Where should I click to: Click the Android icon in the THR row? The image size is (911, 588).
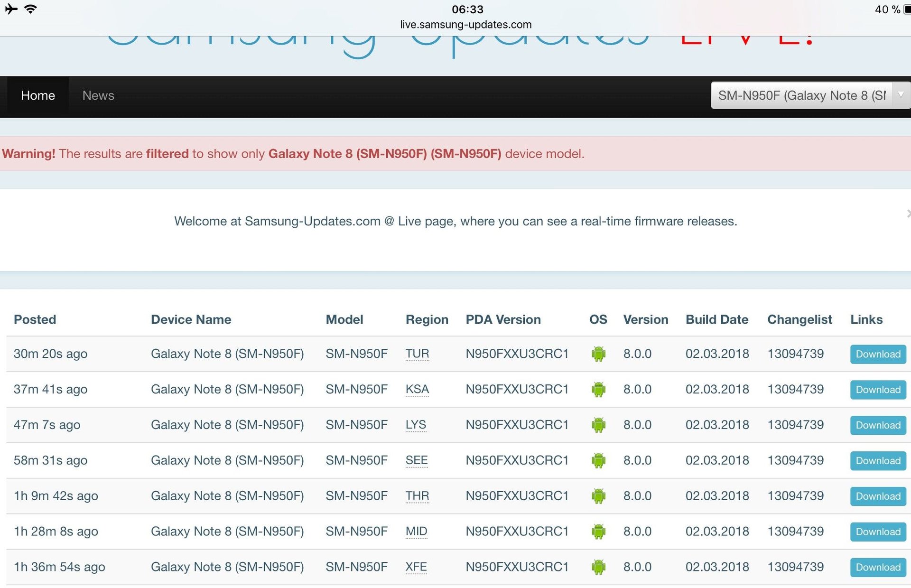pos(598,496)
